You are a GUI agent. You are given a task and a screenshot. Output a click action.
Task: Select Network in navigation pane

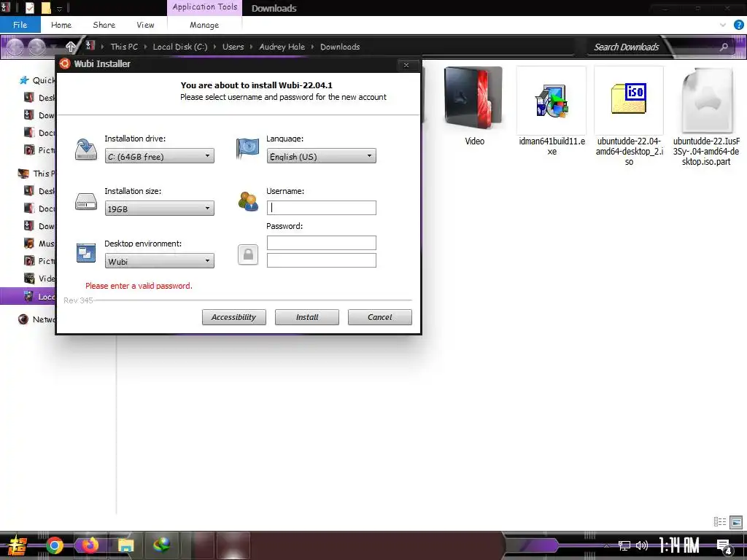[x=36, y=319]
